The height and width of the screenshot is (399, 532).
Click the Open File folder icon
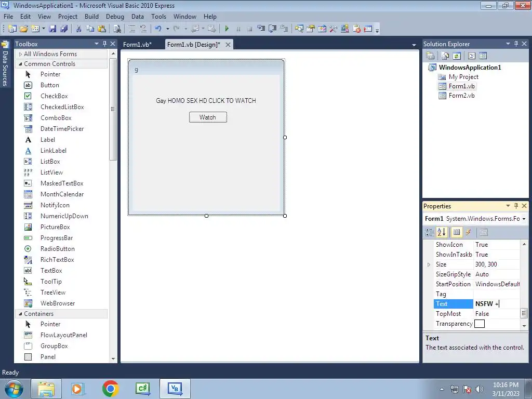24,29
